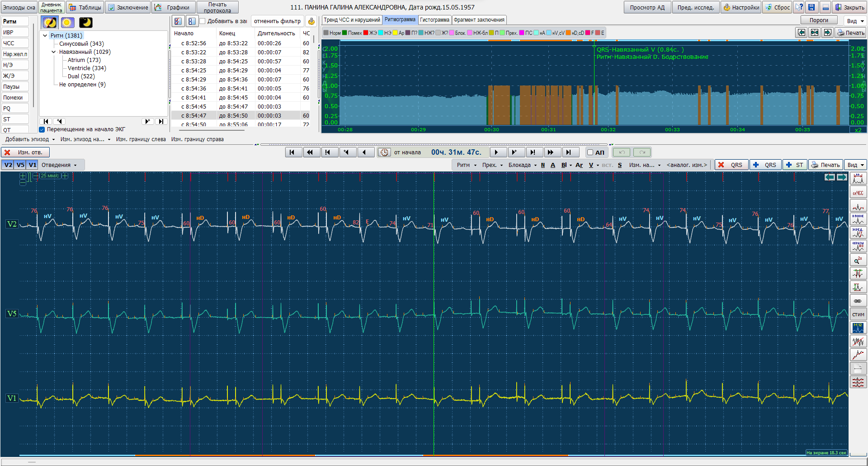The height and width of the screenshot is (466, 868).
Task: Uncheck Перемещение на начало ЭКГ checkbox
Action: 42,129
